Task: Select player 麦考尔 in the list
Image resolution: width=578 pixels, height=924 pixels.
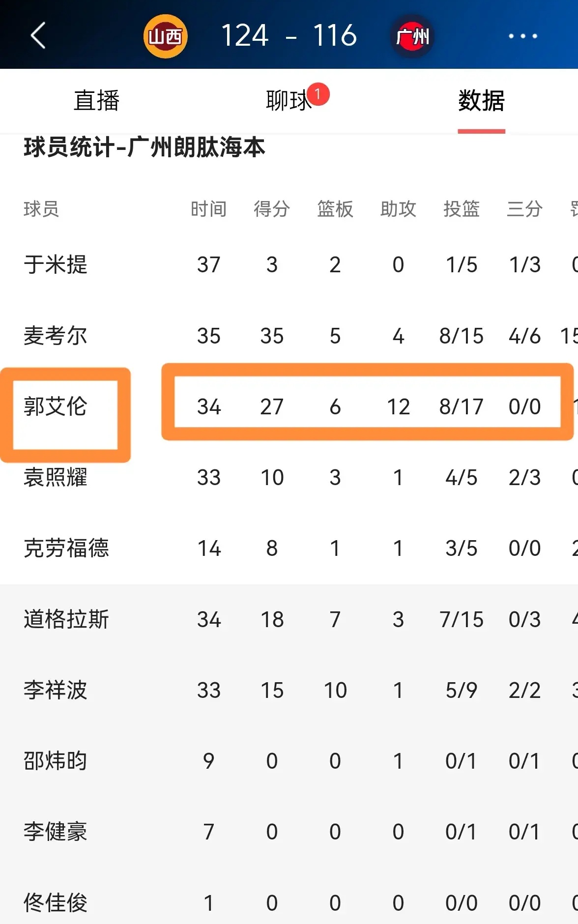Action: pos(56,336)
